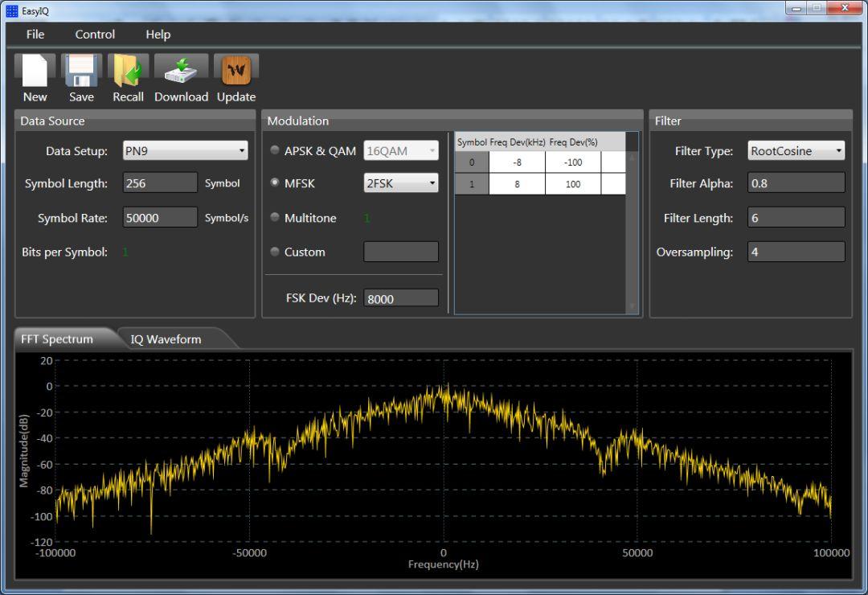Click the Save floppy disk icon
The height and width of the screenshot is (595, 868).
tap(81, 71)
